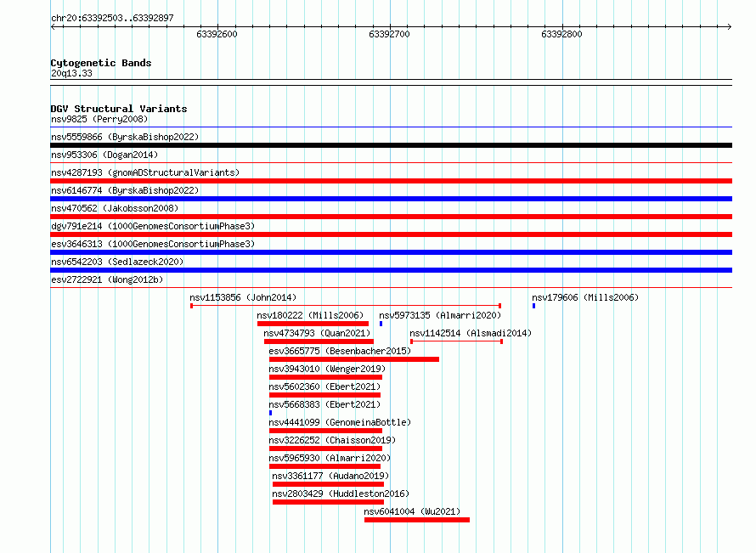This screenshot has height=553, width=756.
Task: Click the DGV Structural Variants track title
Action: pos(119,109)
